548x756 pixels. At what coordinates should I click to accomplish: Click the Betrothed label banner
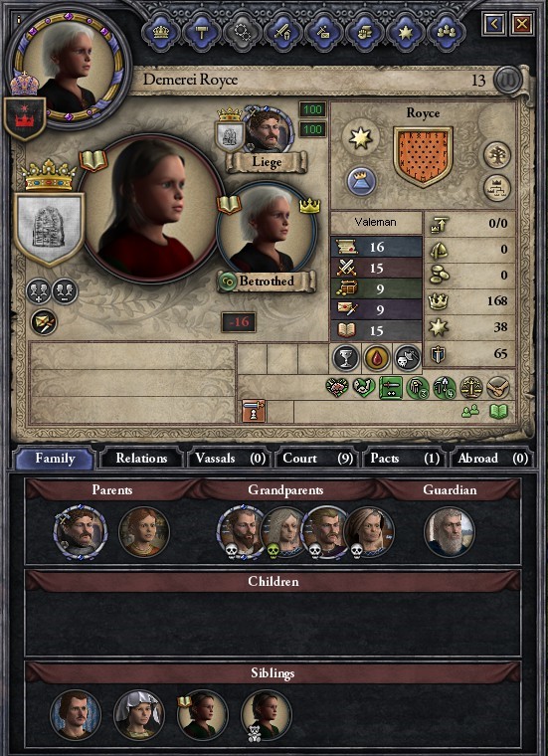click(267, 282)
